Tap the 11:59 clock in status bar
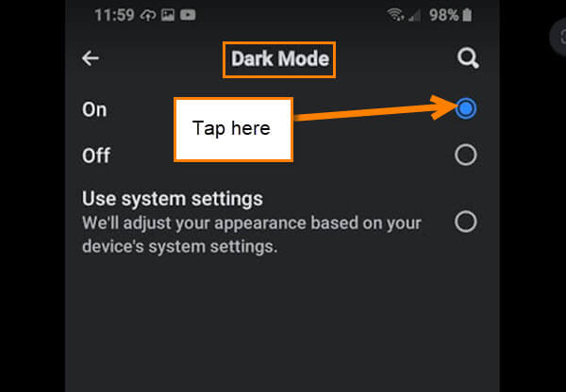Screen dimensions: 566x392 point(114,15)
